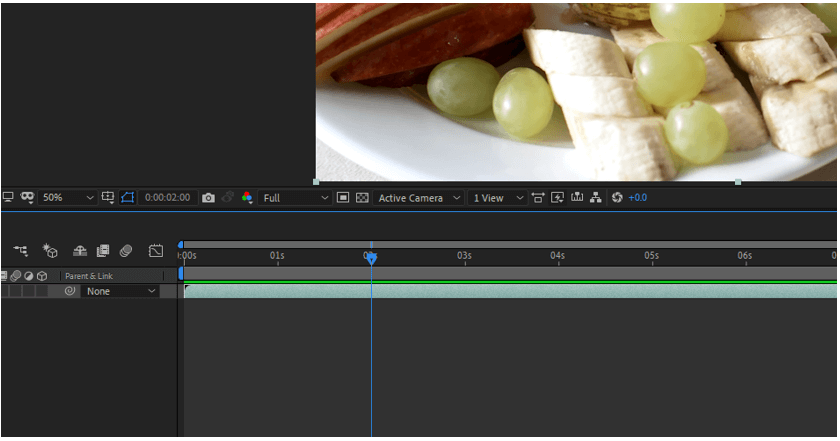Open the 1 View layout dropdown
The height and width of the screenshot is (441, 840).
click(x=498, y=198)
